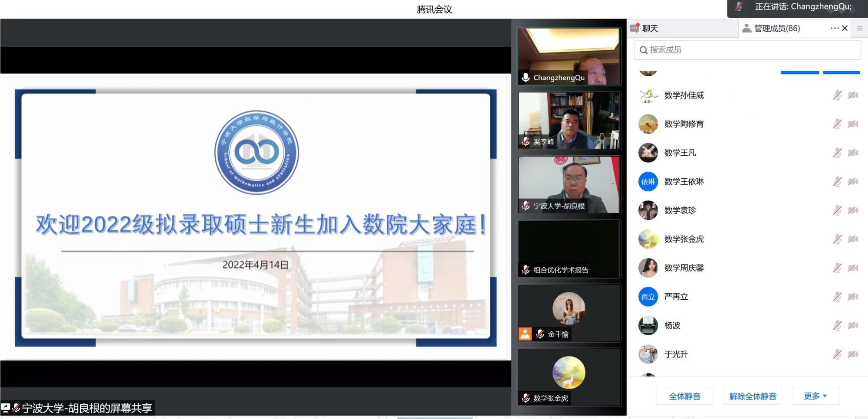Switch to 管理成员(86) tab
This screenshot has height=419, width=868.
[772, 29]
